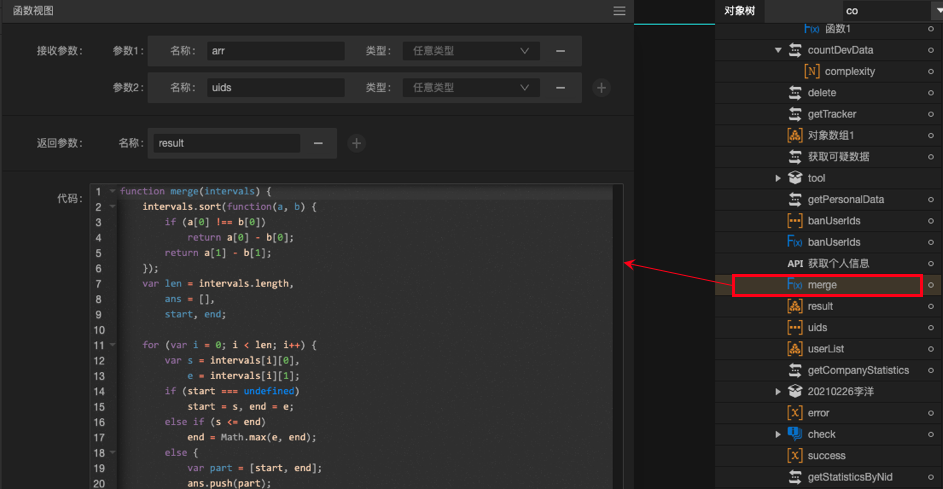The width and height of the screenshot is (943, 489).
Task: Click the countDevData service icon
Action: (795, 50)
